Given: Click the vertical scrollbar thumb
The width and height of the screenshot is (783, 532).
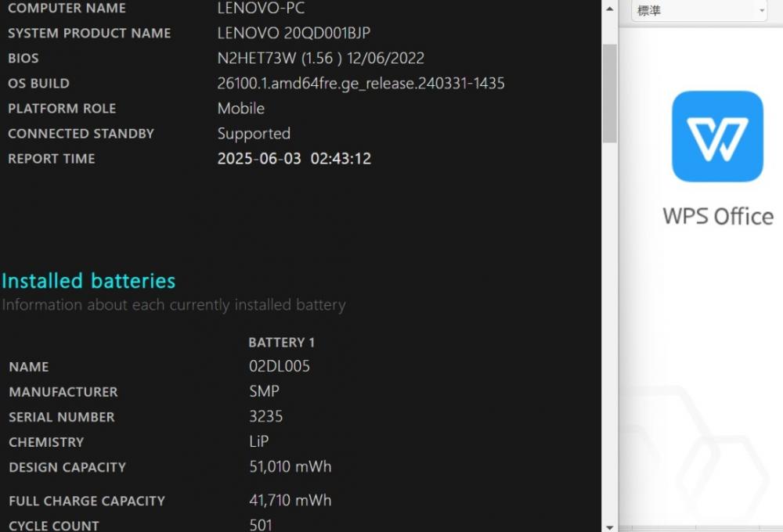Looking at the screenshot, I should [x=610, y=93].
